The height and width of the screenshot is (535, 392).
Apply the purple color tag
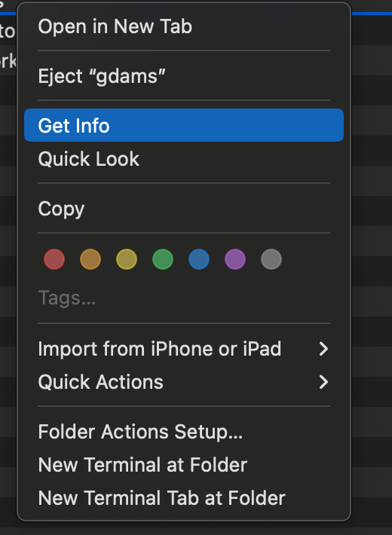coord(235,259)
